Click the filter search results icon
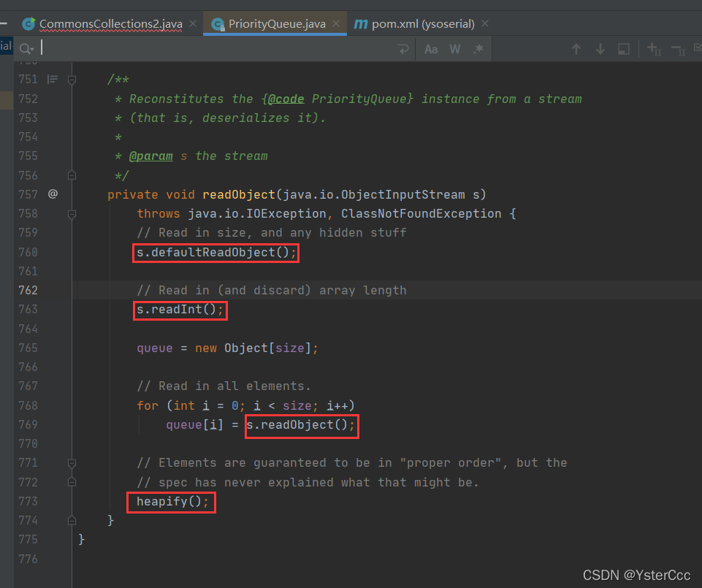 (x=624, y=49)
